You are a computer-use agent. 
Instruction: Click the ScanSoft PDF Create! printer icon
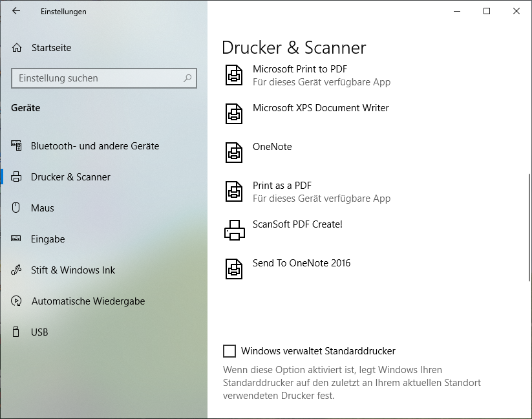(x=235, y=230)
